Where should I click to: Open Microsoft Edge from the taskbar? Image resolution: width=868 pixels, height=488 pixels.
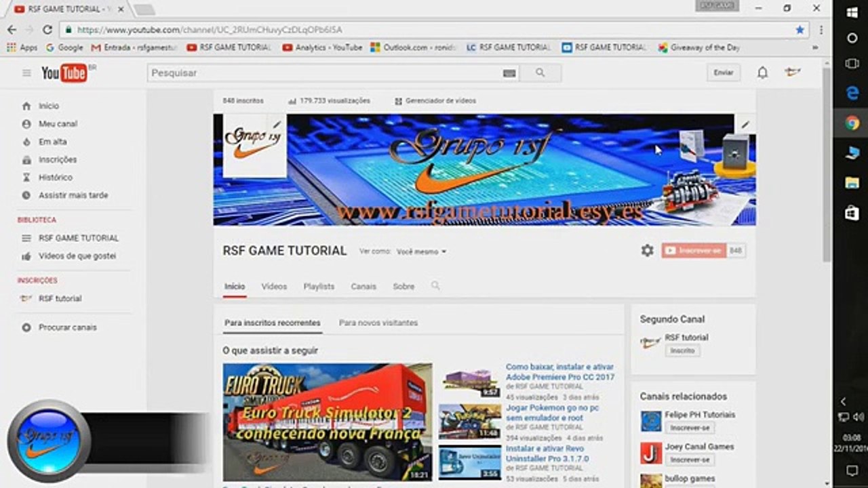[x=852, y=94]
